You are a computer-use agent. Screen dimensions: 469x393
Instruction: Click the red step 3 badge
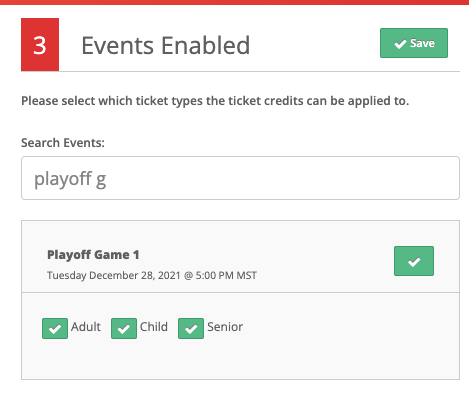[40, 45]
